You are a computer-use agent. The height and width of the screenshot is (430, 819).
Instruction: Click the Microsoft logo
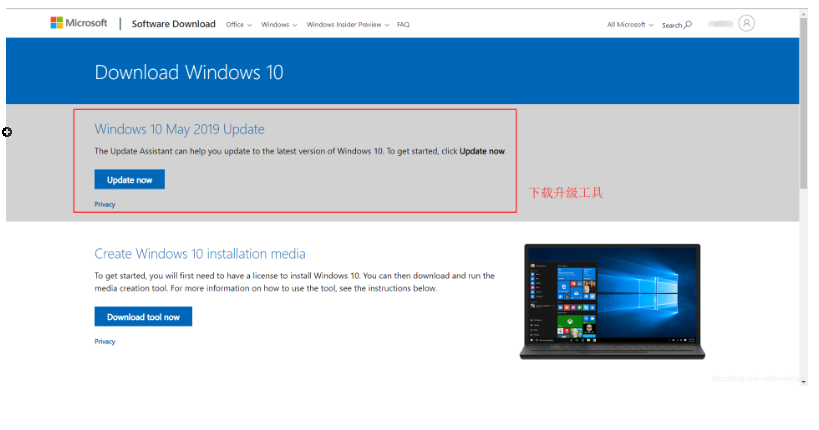tap(78, 23)
